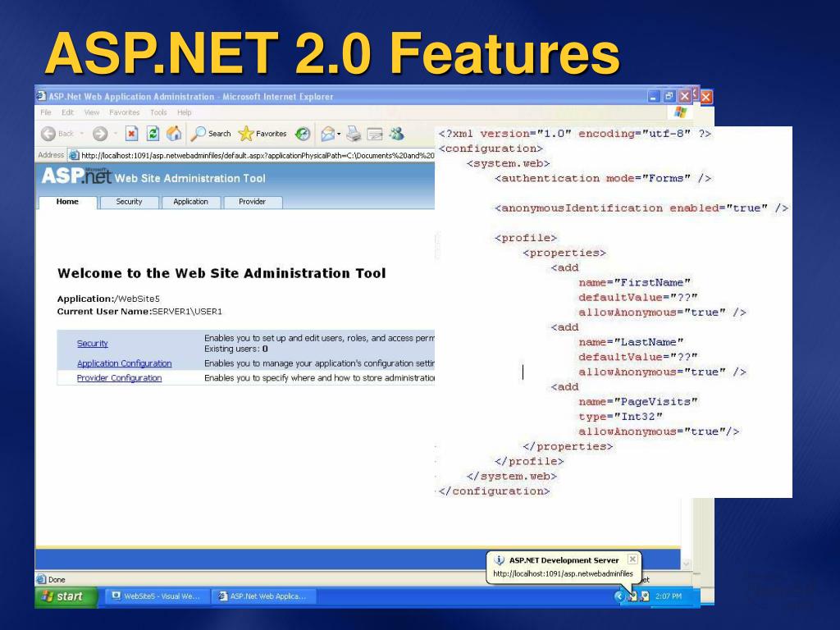Open the Tools menu
The width and height of the screenshot is (840, 630).
click(x=158, y=112)
